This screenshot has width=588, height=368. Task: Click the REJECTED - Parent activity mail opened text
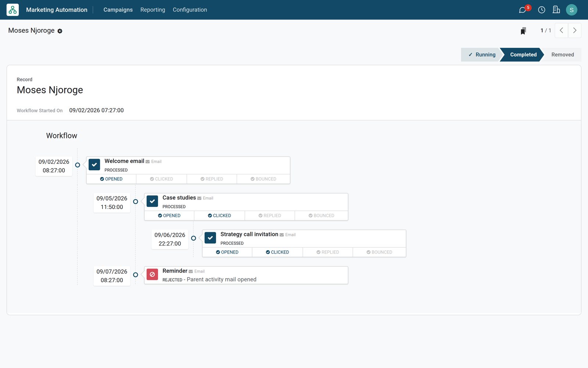pos(209,280)
